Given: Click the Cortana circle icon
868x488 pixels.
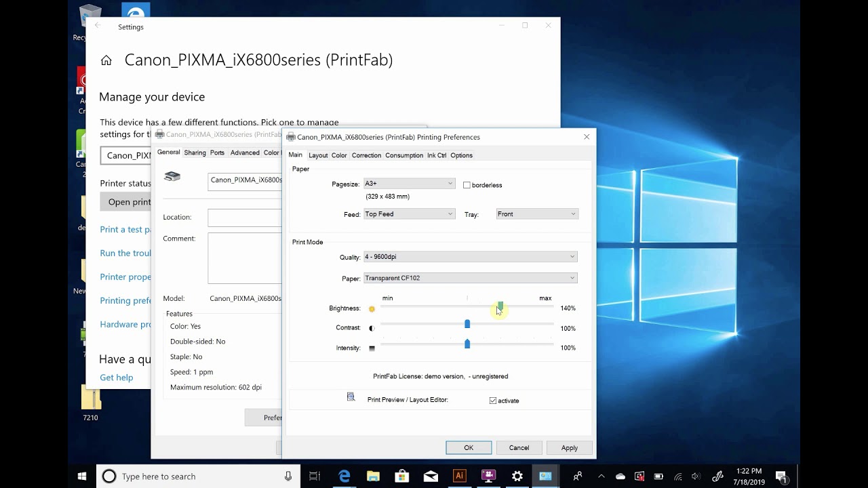Looking at the screenshot, I should click(x=109, y=476).
